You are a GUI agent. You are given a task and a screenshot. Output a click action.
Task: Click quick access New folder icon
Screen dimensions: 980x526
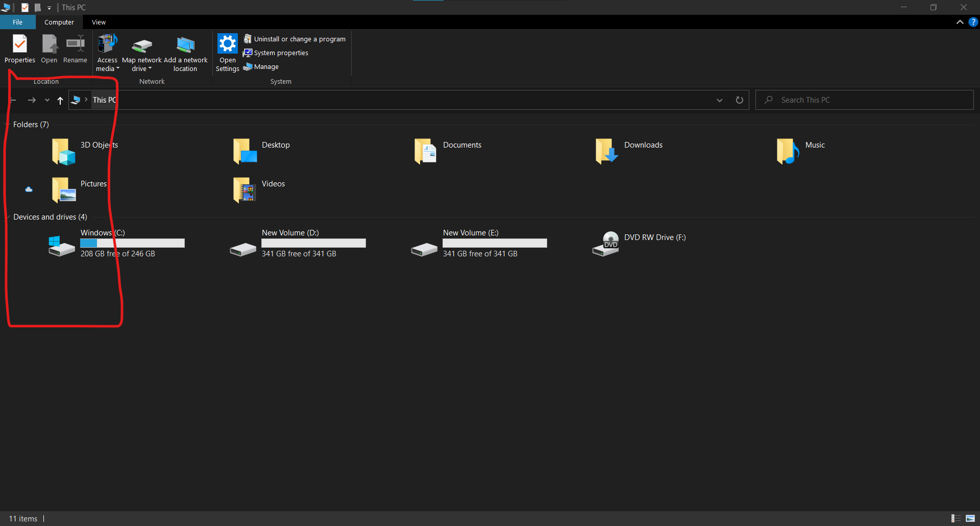(x=38, y=7)
